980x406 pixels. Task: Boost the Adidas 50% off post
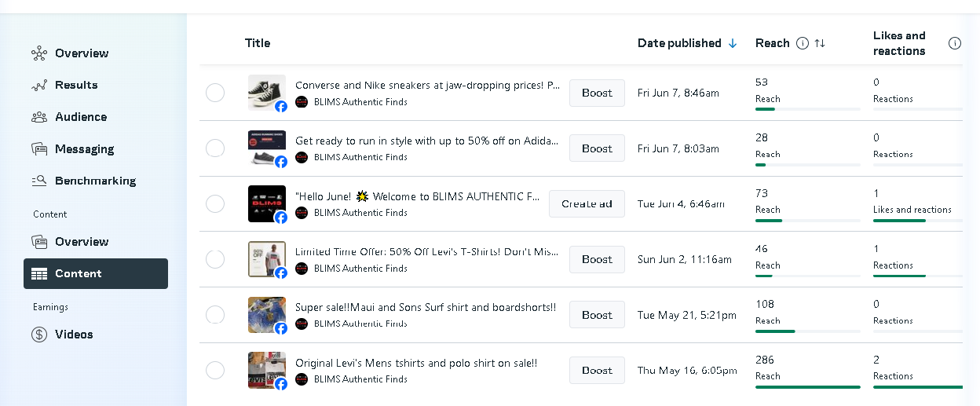tap(597, 148)
